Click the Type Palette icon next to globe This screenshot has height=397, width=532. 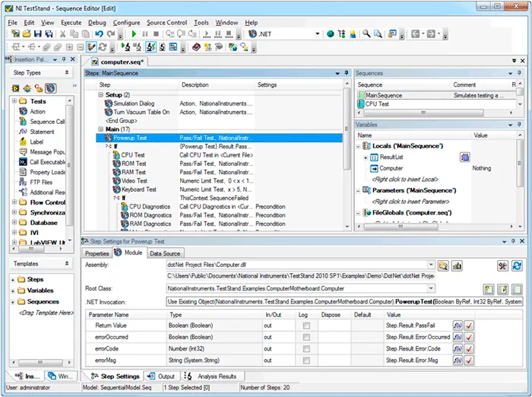click(x=342, y=34)
